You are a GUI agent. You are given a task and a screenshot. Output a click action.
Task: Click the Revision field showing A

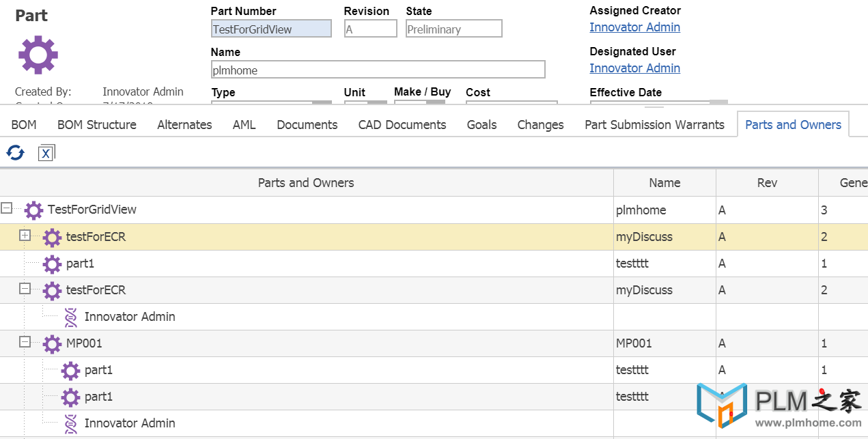371,29
